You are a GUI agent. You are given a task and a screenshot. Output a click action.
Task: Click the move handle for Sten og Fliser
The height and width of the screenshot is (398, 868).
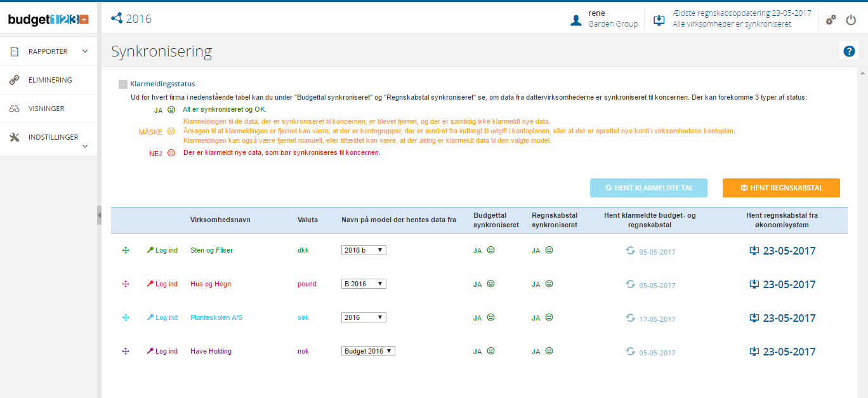[126, 251]
